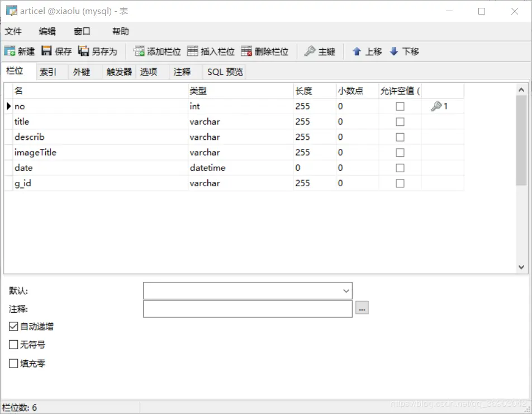
Task: Click the ... button beside 注释 field
Action: (x=362, y=308)
